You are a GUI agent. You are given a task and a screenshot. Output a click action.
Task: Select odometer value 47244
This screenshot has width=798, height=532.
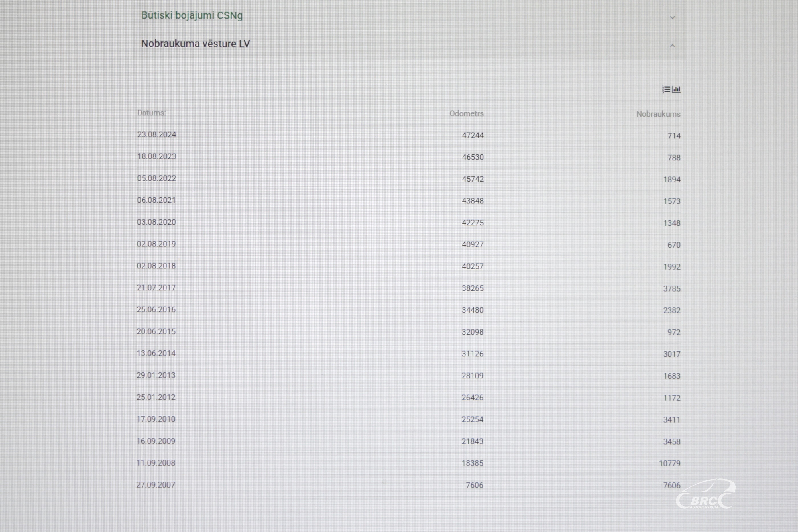473,135
